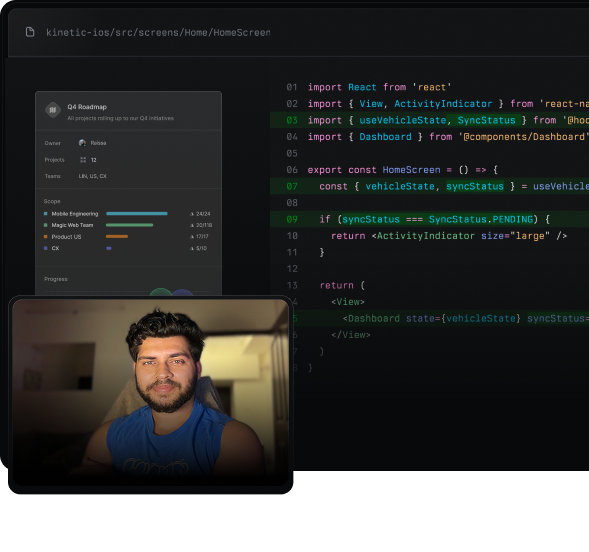Click the Q4 Roadmap map icon

(53, 110)
